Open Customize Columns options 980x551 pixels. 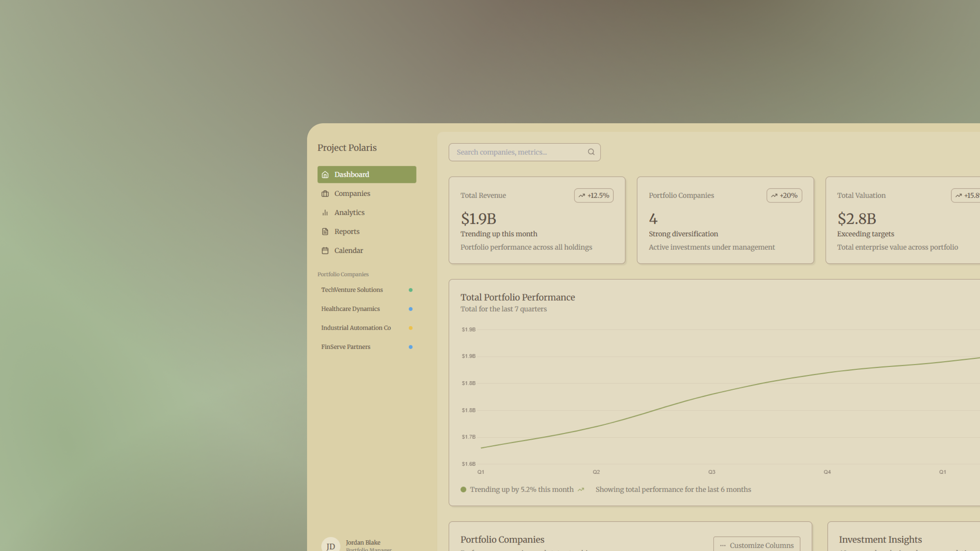point(757,545)
